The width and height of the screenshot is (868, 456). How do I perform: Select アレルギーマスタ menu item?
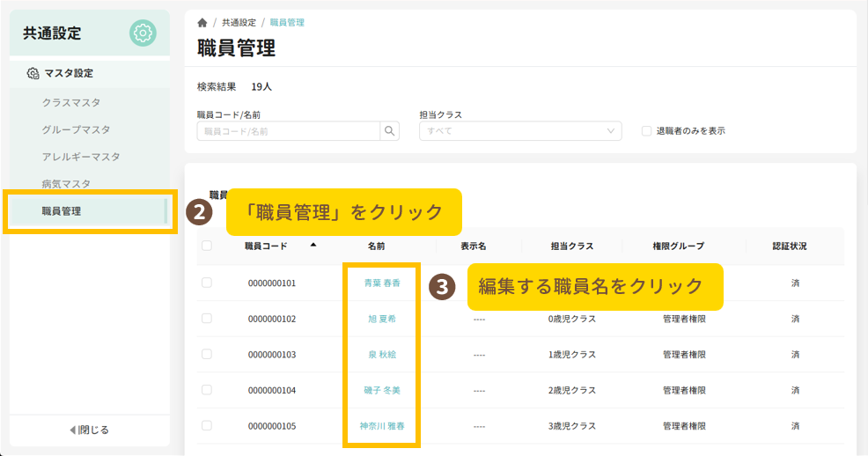click(x=81, y=157)
